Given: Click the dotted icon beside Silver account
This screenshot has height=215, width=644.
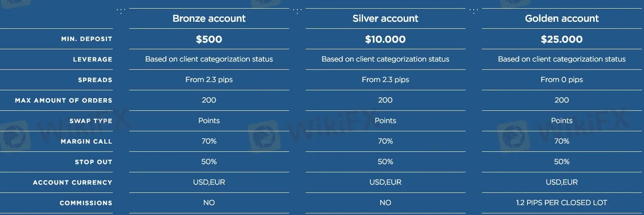Looking at the screenshot, I should coord(297,11).
